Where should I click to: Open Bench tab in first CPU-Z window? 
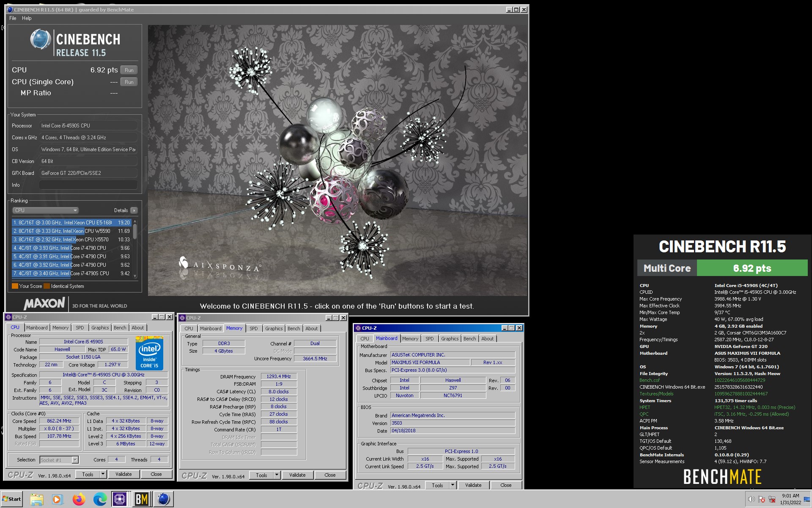click(120, 328)
